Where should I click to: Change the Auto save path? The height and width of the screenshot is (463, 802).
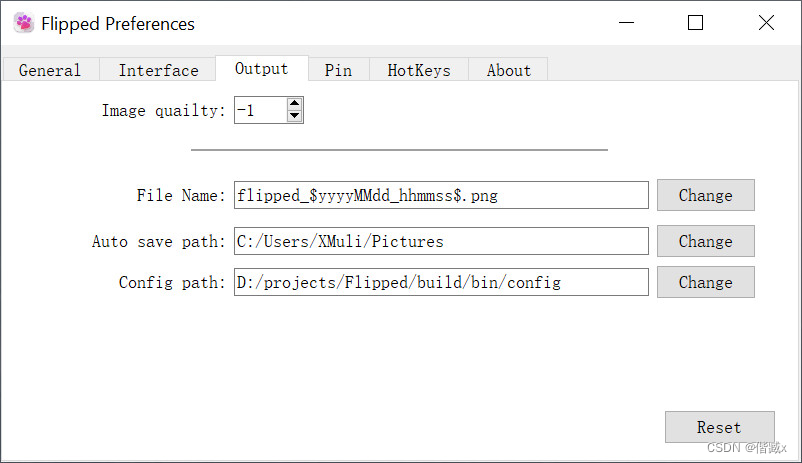[706, 241]
